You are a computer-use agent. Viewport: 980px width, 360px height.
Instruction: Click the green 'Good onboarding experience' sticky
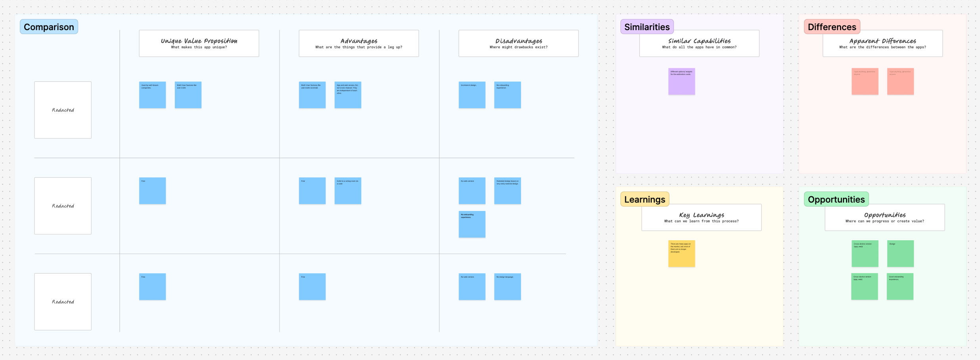(900, 287)
